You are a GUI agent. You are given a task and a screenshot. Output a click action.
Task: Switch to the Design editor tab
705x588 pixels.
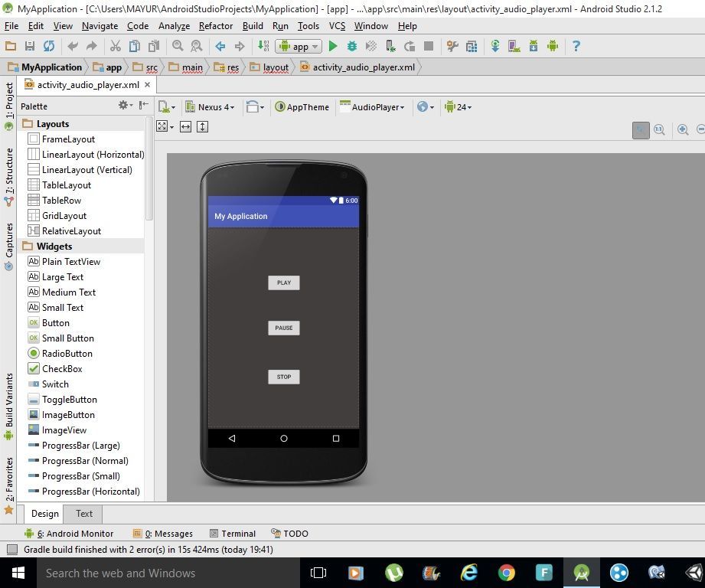44,514
